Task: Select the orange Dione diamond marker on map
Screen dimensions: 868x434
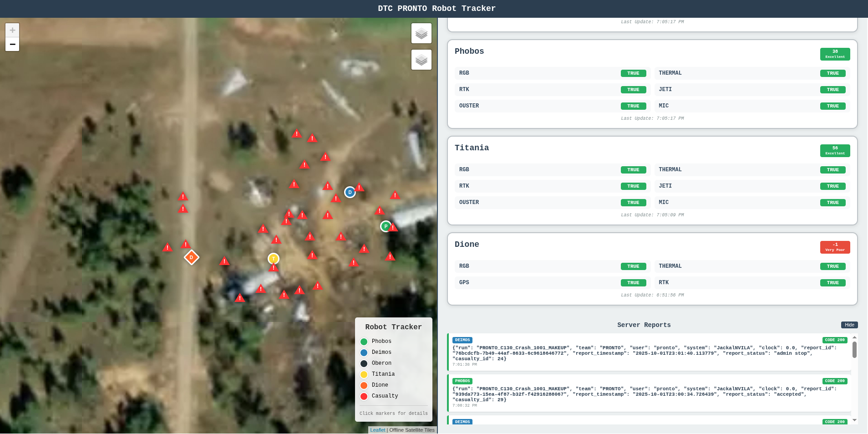Action: 192,257
